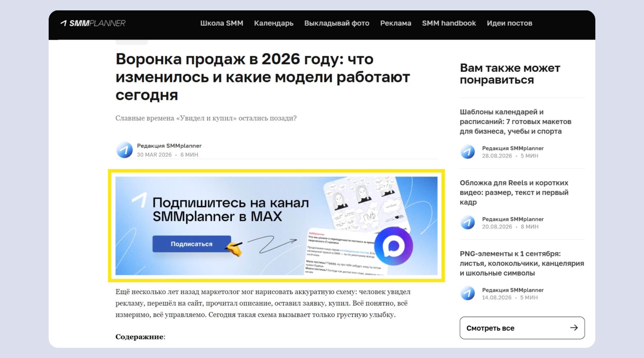Click the SMMplanner logo in header
Viewport: 644px width, 358px height.
[93, 23]
